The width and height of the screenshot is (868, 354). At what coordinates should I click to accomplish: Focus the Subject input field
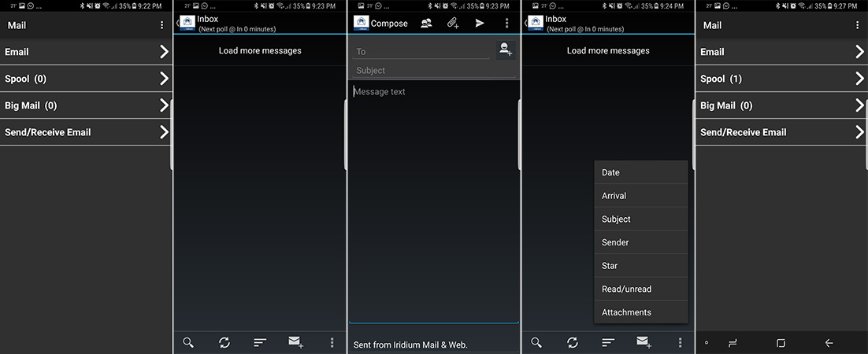pyautogui.click(x=433, y=71)
